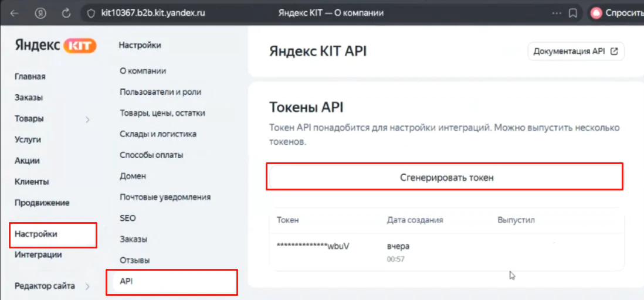The image size is (644, 300).
Task: Open Склады и логистика settings section
Action: [158, 134]
